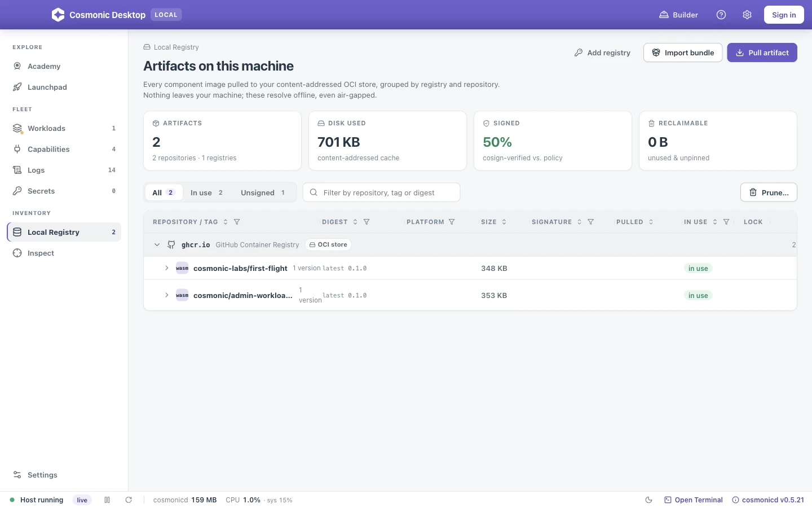This screenshot has height=508, width=812.
Task: Click the Disk Used 701 KB card
Action: (387, 141)
